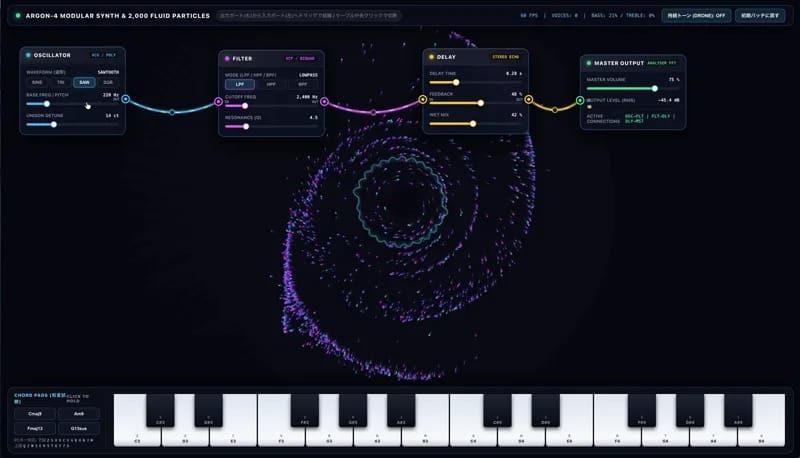This screenshot has height=458, width=800.
Task: Click the Delay input port
Action: [422, 99]
